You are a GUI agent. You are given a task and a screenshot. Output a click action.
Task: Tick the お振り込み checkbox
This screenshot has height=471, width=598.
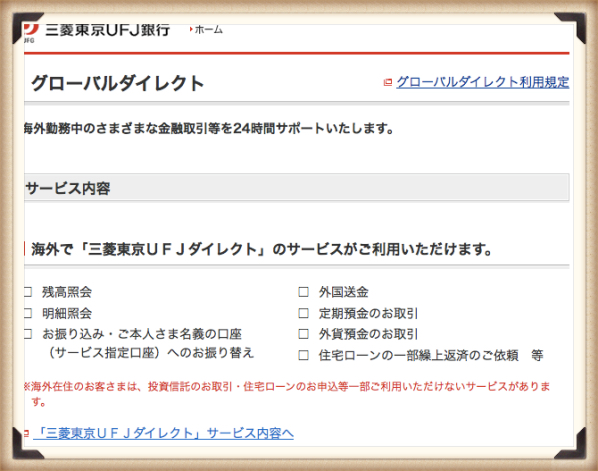pyautogui.click(x=27, y=334)
